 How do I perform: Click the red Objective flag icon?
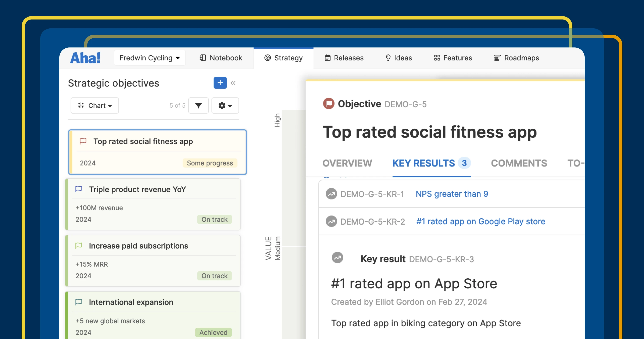329,103
